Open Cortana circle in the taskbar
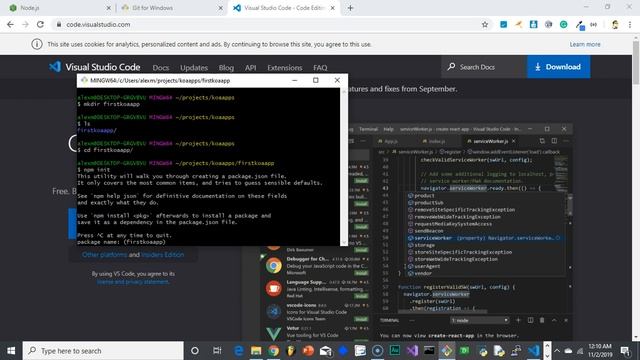The width and height of the screenshot is (640, 360). pos(195,351)
